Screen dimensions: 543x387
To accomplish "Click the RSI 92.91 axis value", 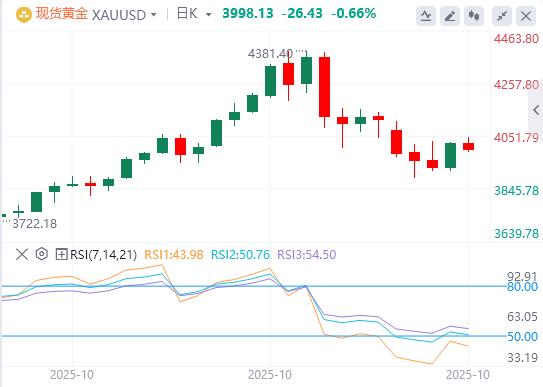I will 522,276.
